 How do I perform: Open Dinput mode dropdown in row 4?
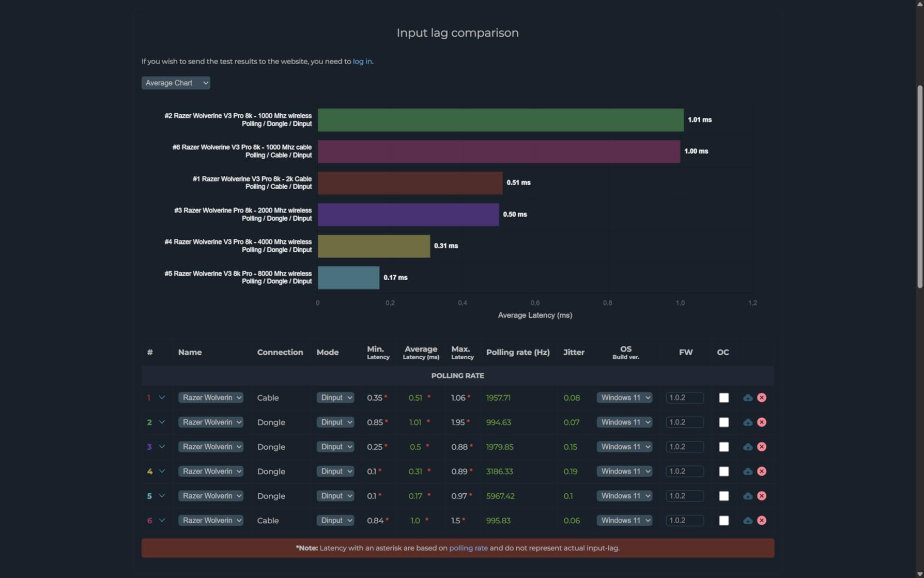(x=335, y=471)
